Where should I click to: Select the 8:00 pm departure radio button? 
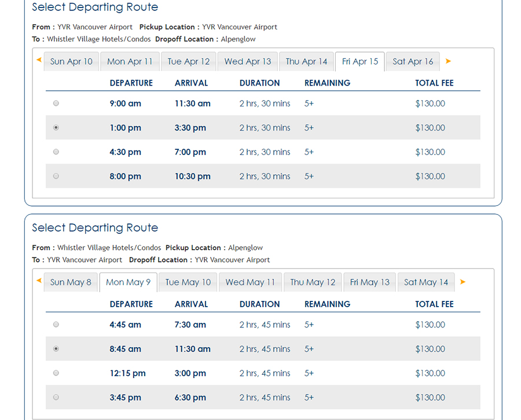[56, 176]
